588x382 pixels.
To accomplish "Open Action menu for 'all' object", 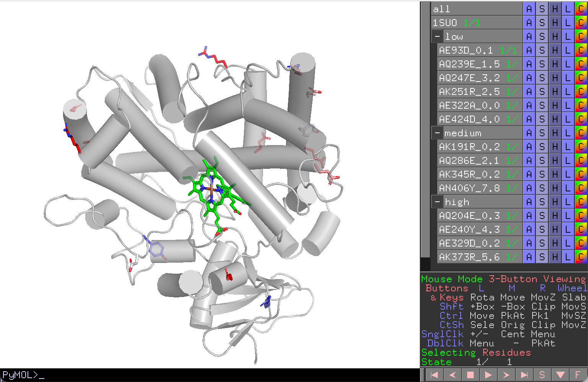I will tap(529, 9).
